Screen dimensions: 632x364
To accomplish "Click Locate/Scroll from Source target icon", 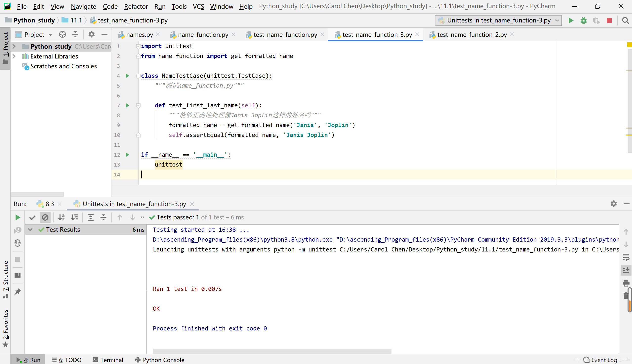I will click(x=62, y=35).
